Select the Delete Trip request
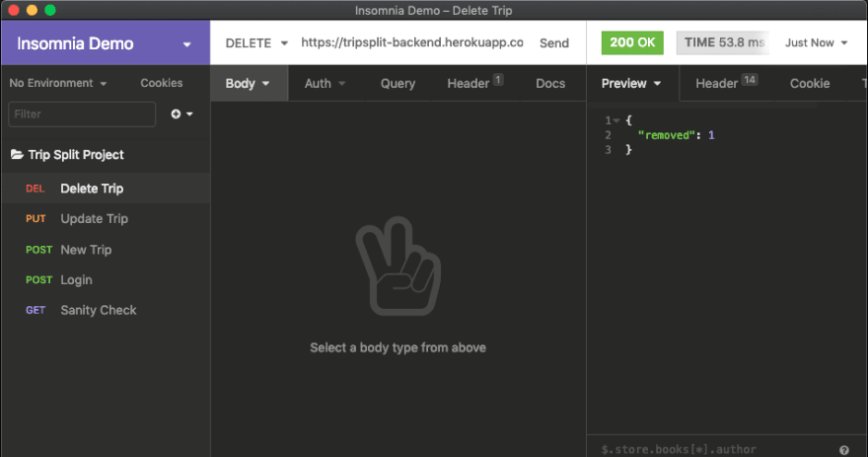This screenshot has width=868, height=457. point(106,189)
